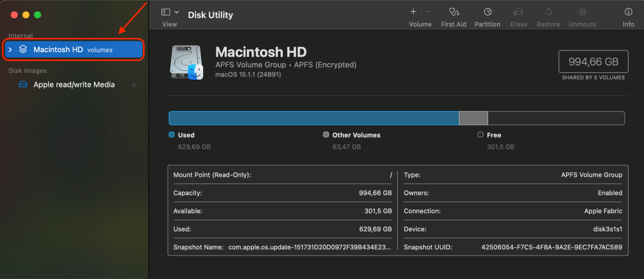Viewport: 644px width, 279px height.
Task: Remove volume using the minus icon
Action: tap(428, 12)
